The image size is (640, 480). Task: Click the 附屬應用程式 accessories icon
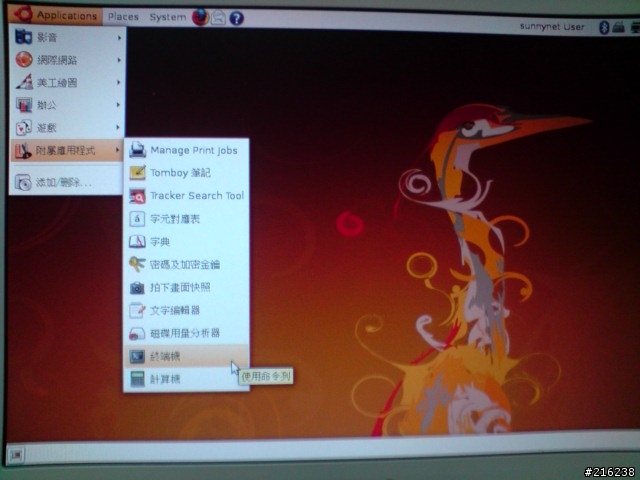coord(23,151)
